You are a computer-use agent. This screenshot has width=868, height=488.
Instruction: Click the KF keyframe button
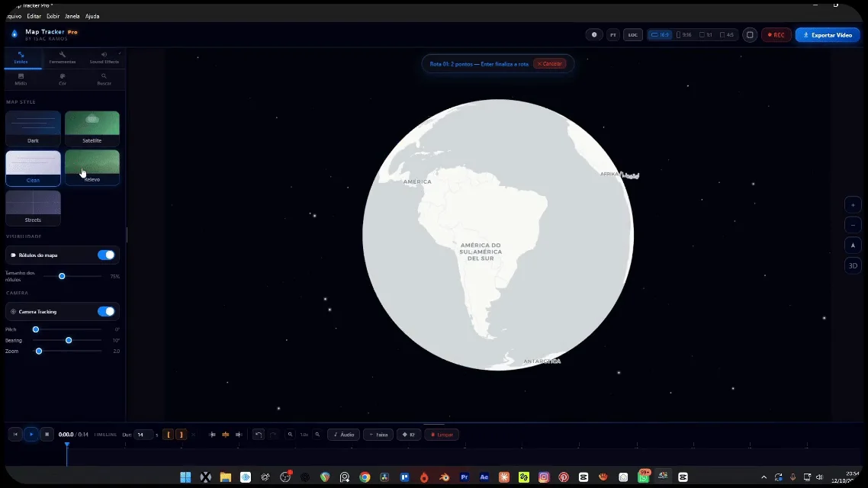tap(409, 435)
